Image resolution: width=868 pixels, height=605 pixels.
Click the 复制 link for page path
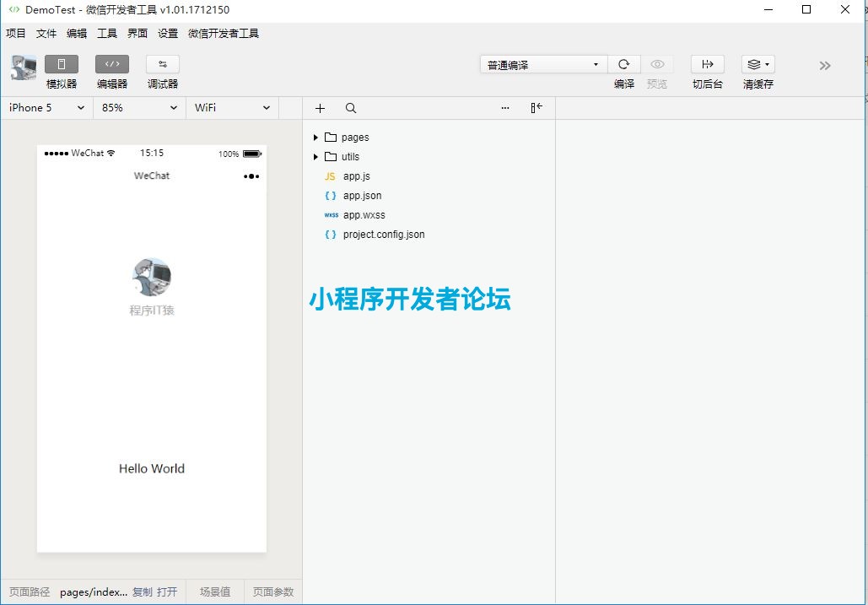143,592
